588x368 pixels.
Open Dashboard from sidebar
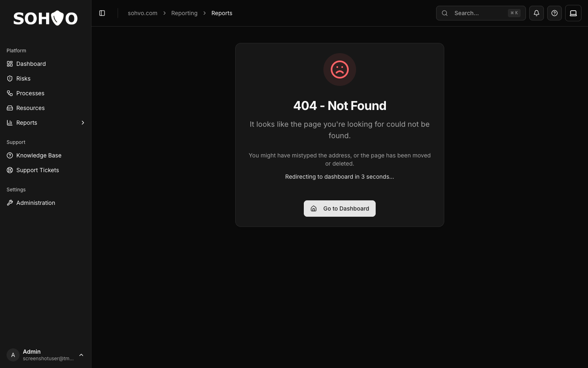point(45,64)
